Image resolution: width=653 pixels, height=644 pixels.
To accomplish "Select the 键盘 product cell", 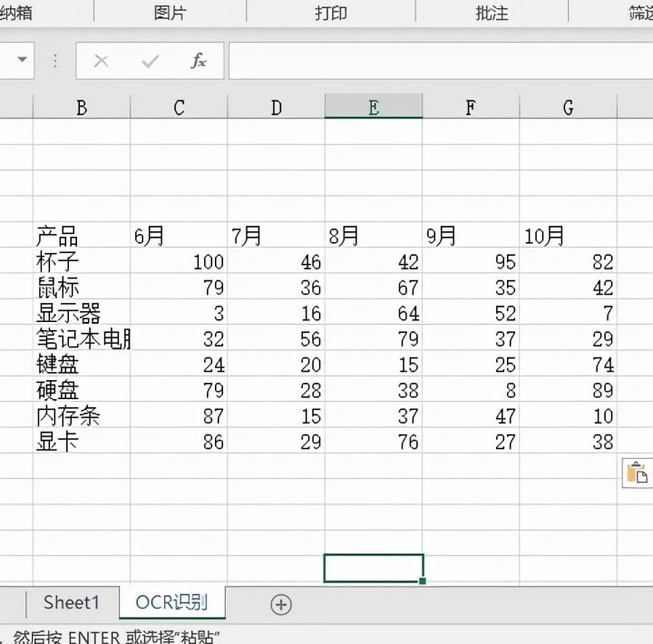I will point(82,364).
